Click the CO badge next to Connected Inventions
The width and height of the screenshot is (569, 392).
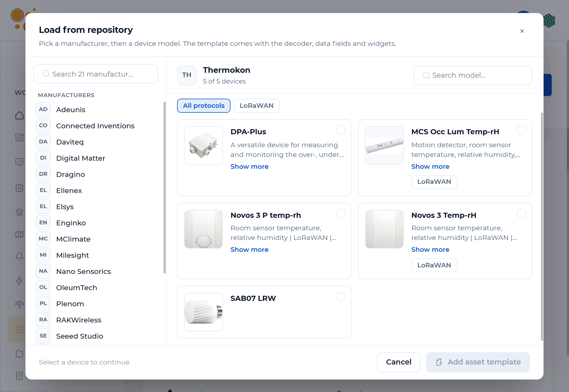pos(43,126)
